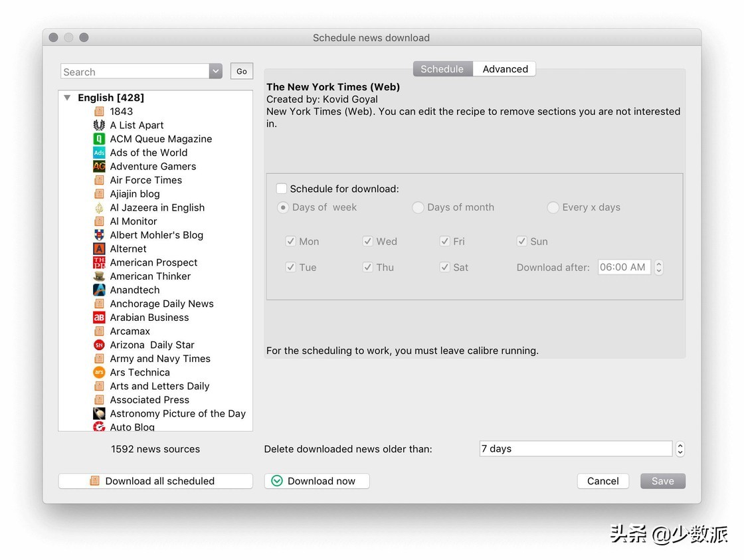Screen dimensions: 744x560
Task: Click the Download after time stepper arrows
Action: tap(658, 267)
